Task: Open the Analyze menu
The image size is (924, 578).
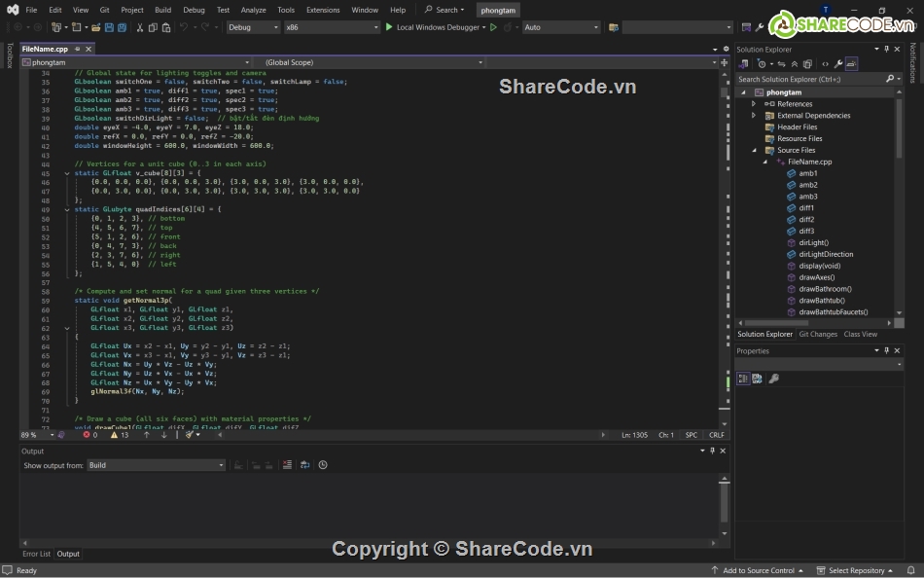Action: click(254, 10)
